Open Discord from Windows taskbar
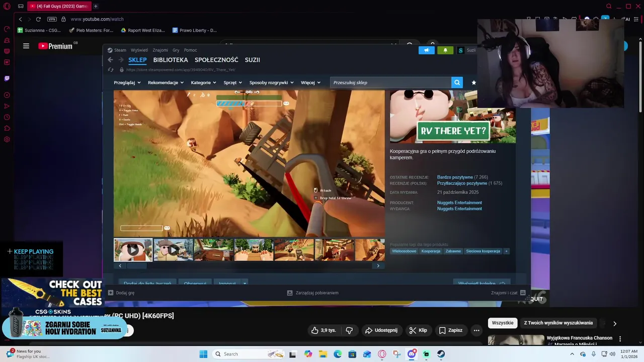 tap(412, 354)
